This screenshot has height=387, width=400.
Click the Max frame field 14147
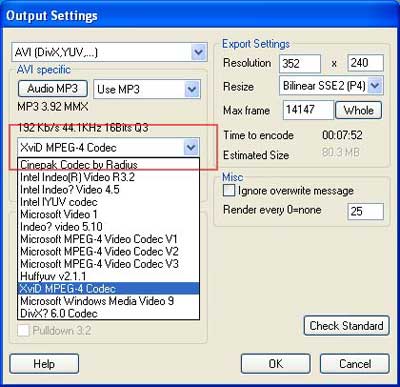click(308, 110)
